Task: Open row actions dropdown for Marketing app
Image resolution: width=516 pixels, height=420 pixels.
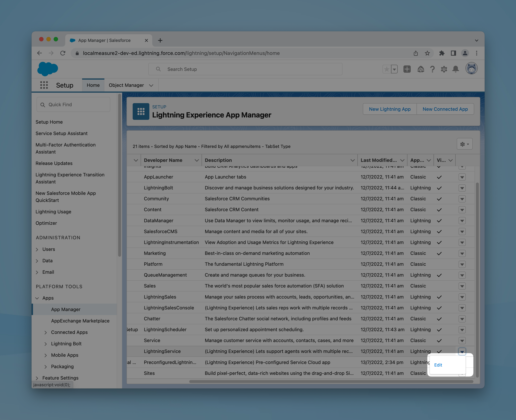Action: click(x=462, y=253)
